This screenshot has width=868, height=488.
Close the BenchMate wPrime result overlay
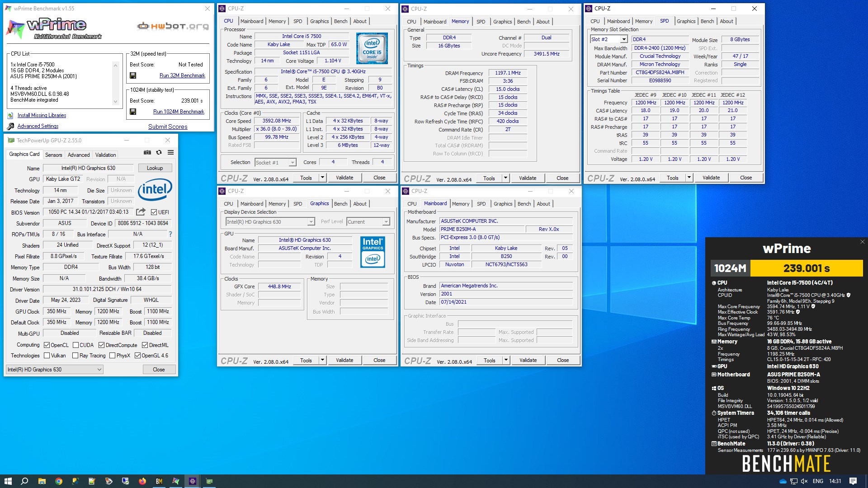tap(862, 242)
